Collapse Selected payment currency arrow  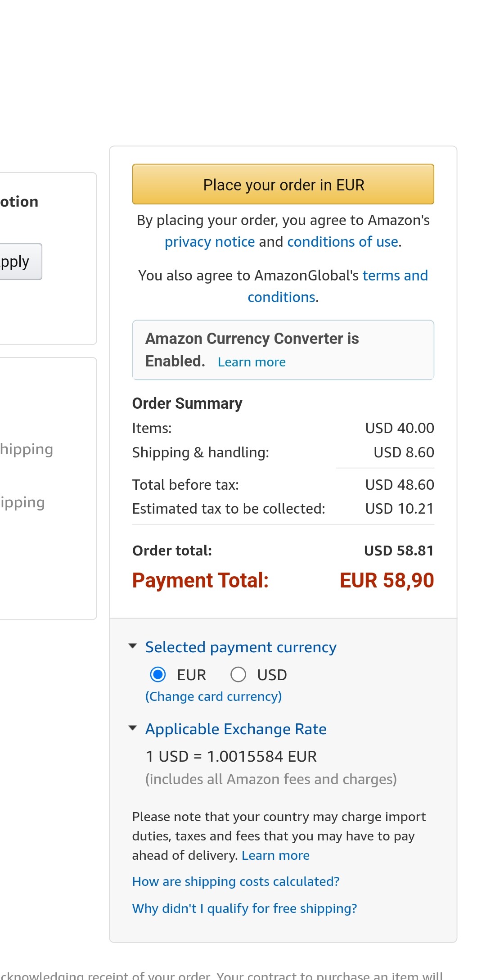133,646
